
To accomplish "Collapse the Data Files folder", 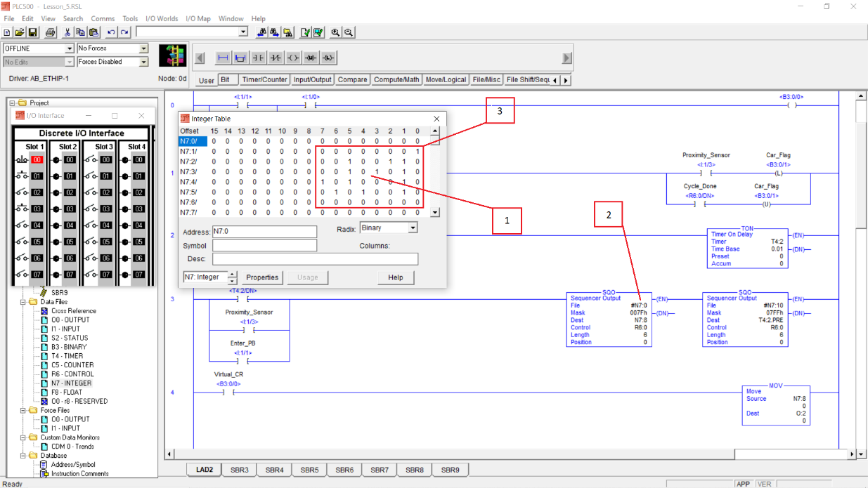I will 22,302.
